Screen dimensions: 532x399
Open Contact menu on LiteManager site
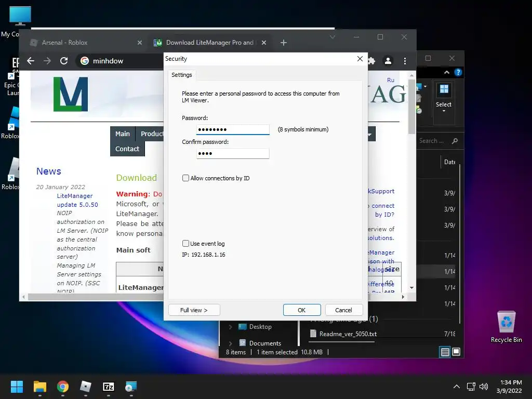pos(127,149)
